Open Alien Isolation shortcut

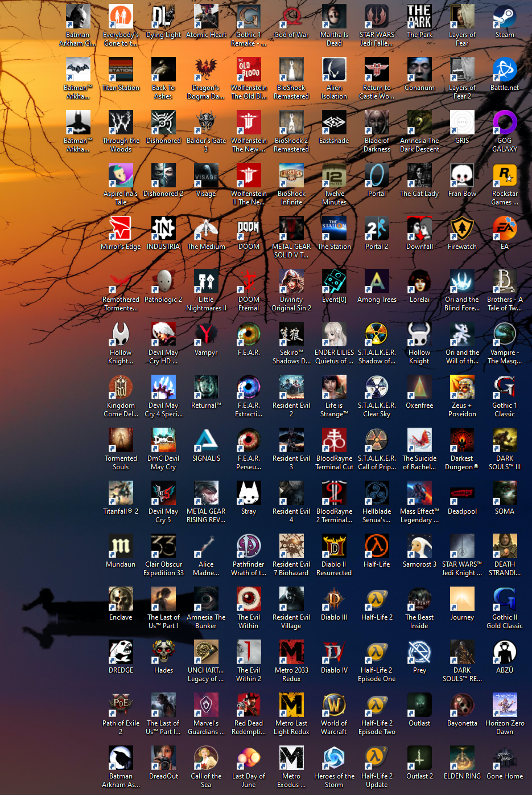334,69
